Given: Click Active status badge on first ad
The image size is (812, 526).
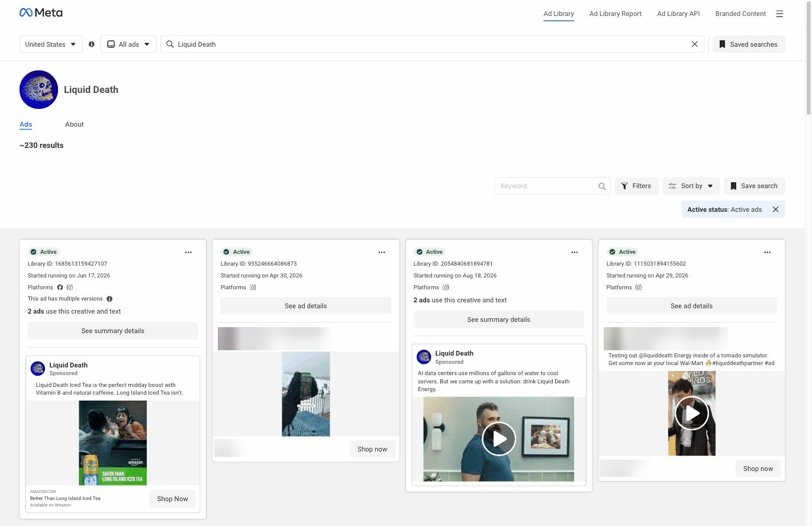Looking at the screenshot, I should (44, 252).
